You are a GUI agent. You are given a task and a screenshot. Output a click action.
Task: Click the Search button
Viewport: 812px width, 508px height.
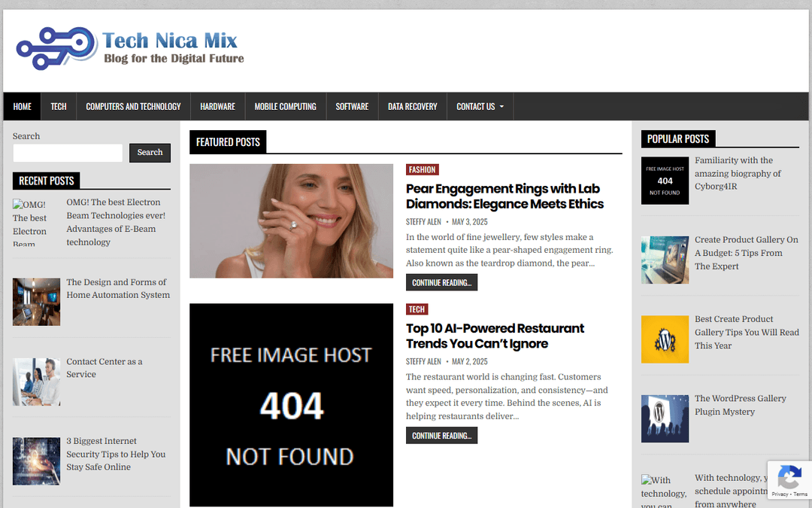coord(150,152)
